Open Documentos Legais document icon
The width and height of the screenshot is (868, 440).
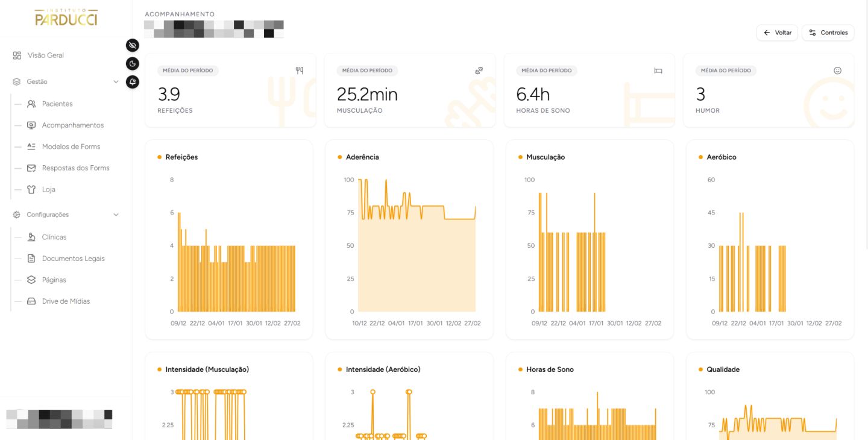(x=31, y=259)
